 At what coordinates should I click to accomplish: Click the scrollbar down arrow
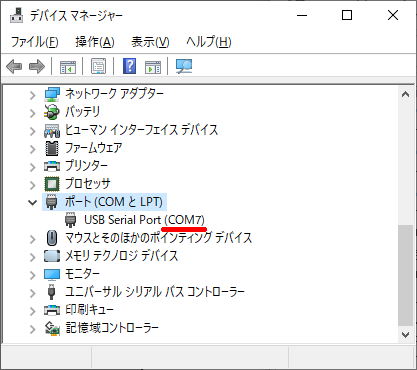405,335
